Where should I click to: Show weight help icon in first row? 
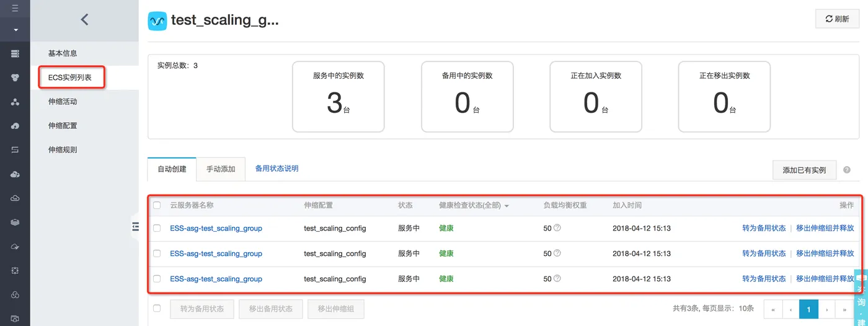557,228
